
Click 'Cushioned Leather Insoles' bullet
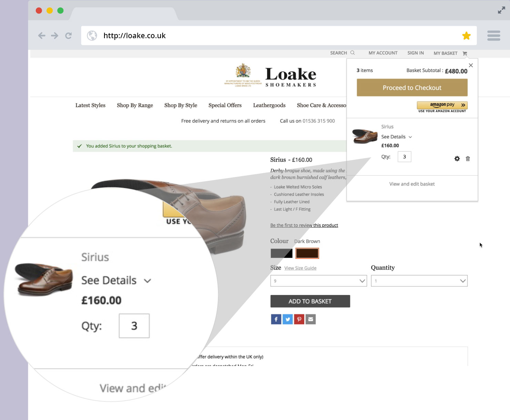tap(299, 195)
